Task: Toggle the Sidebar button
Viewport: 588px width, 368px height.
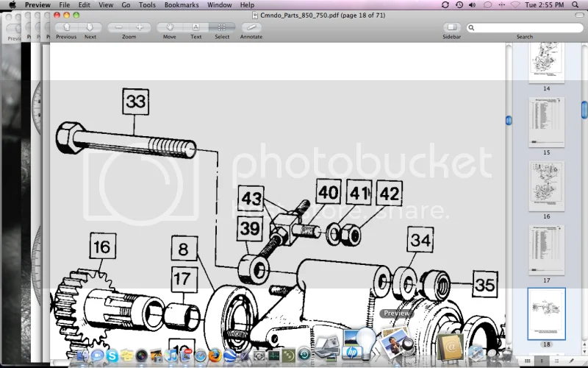Action: click(x=451, y=27)
